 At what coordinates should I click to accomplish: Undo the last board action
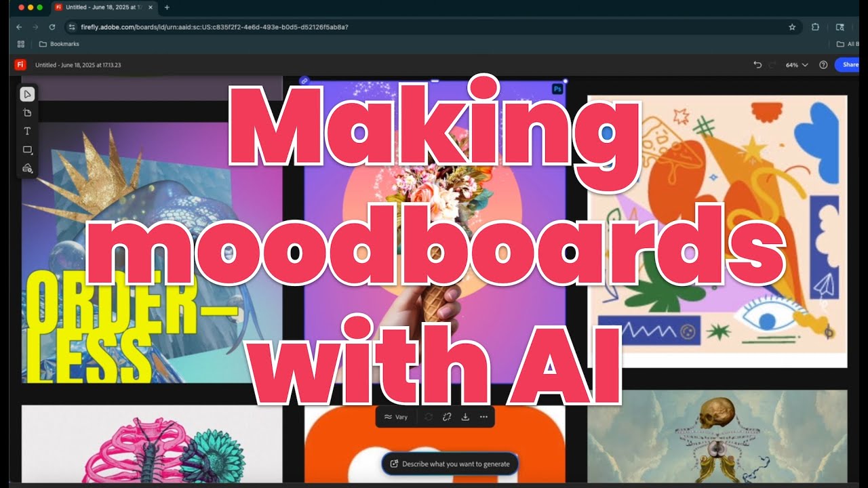point(757,65)
